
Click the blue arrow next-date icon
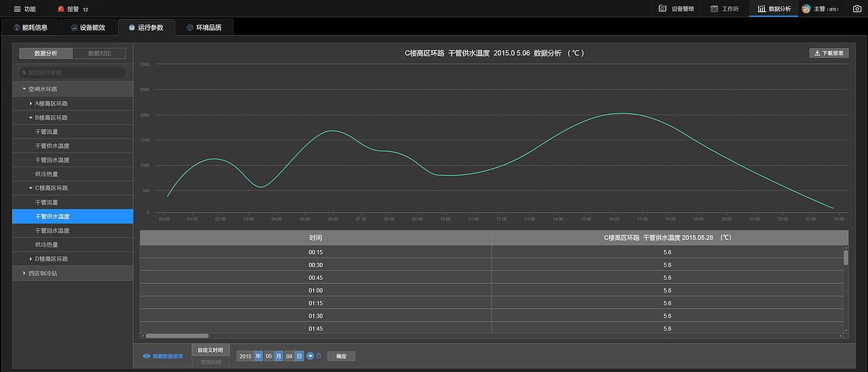click(310, 356)
